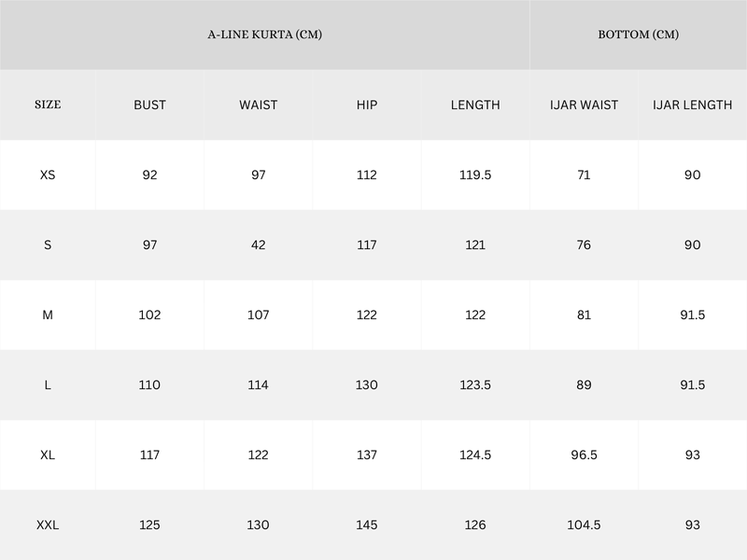Screen dimensions: 747x560
Task: Click the 96.5 ijar waist cell
Action: 584,455
